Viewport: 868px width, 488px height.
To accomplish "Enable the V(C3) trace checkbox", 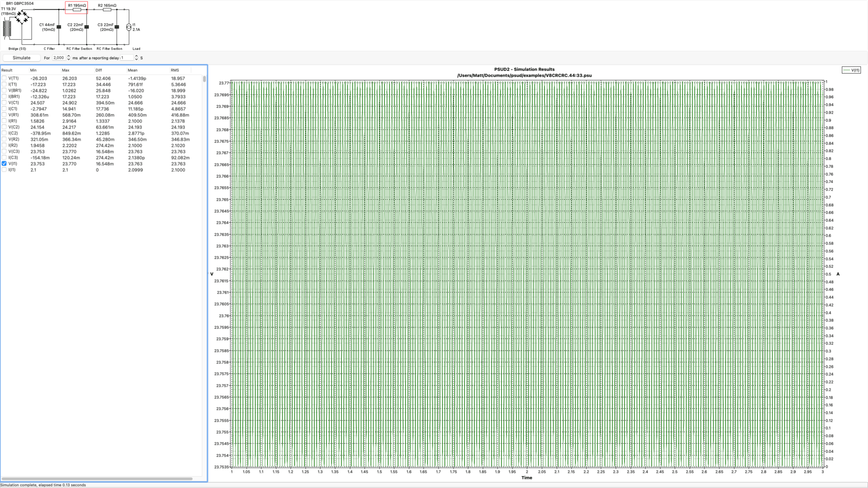I will click(x=4, y=151).
